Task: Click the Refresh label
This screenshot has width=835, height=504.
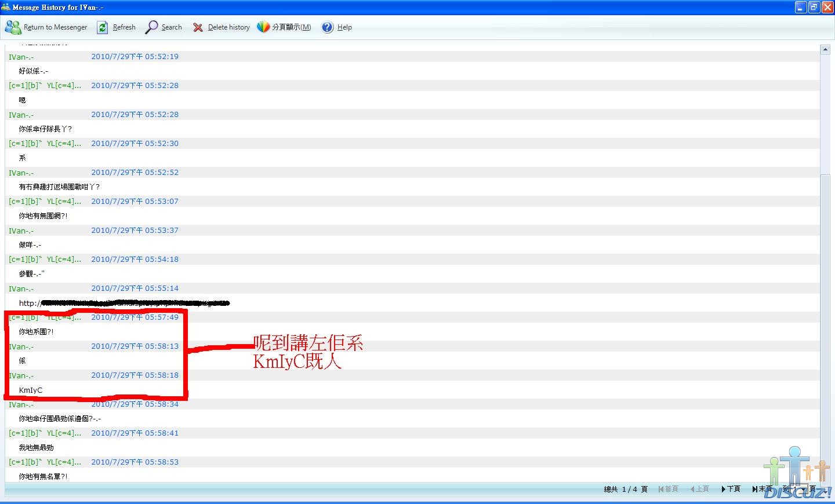Action: [124, 27]
